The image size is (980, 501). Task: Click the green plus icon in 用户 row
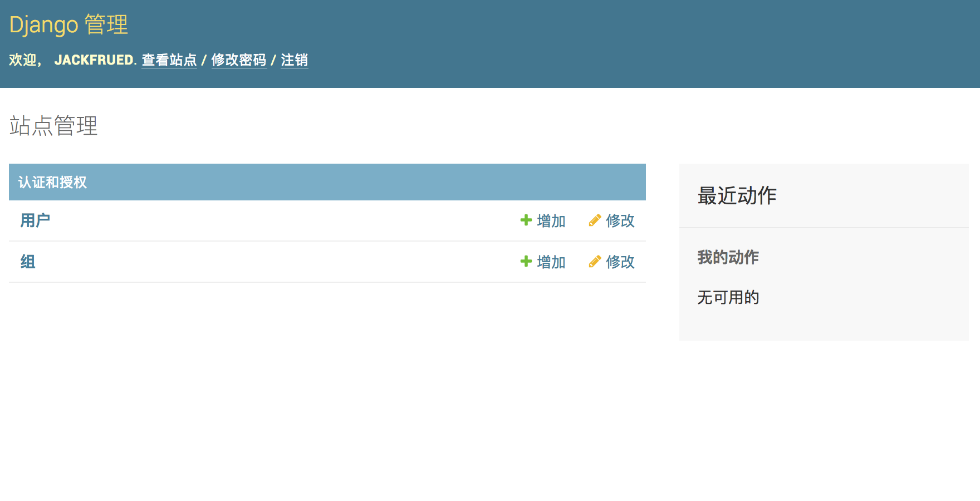pyautogui.click(x=526, y=220)
